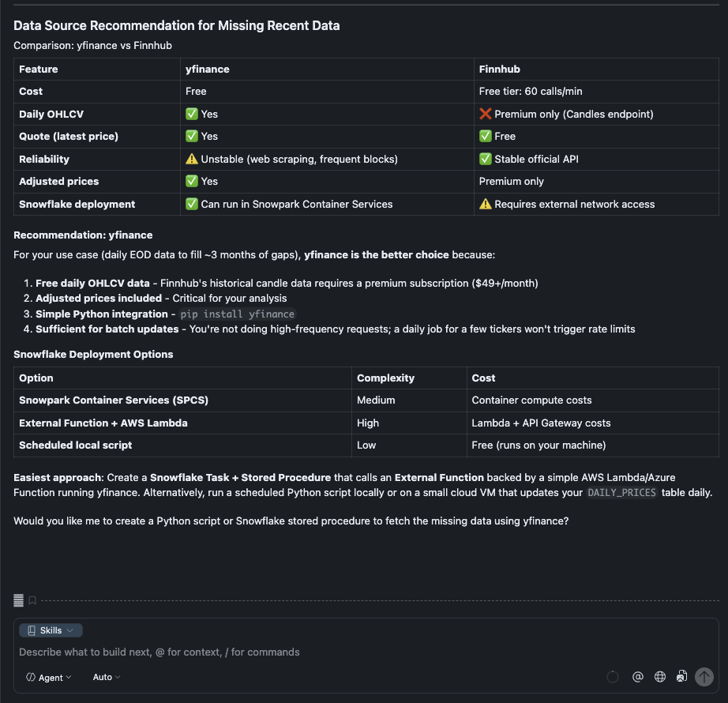Click the 'Finnhub' column header
Image resolution: width=728 pixels, height=703 pixels.
(500, 70)
